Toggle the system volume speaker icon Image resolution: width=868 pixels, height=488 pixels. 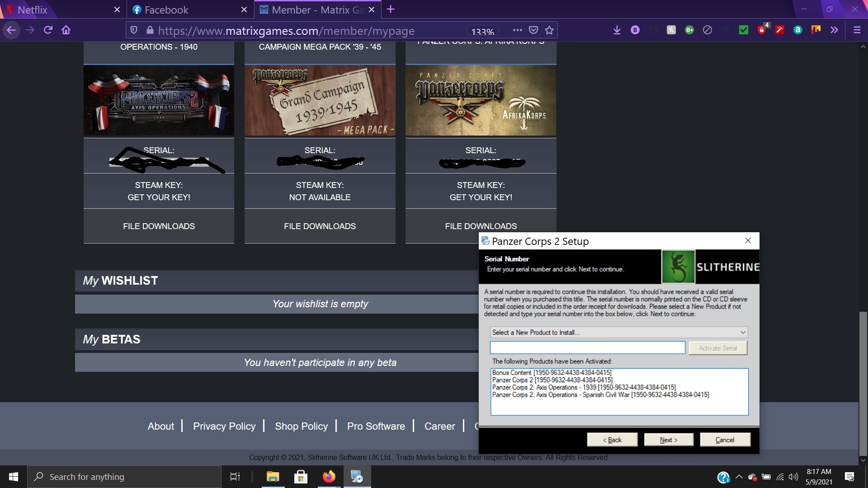pos(794,477)
